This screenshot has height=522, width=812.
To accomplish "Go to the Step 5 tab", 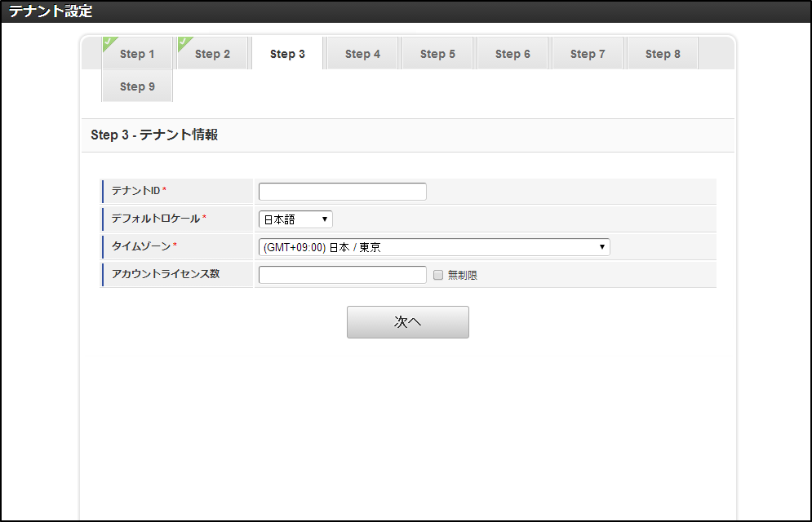I will coord(437,54).
